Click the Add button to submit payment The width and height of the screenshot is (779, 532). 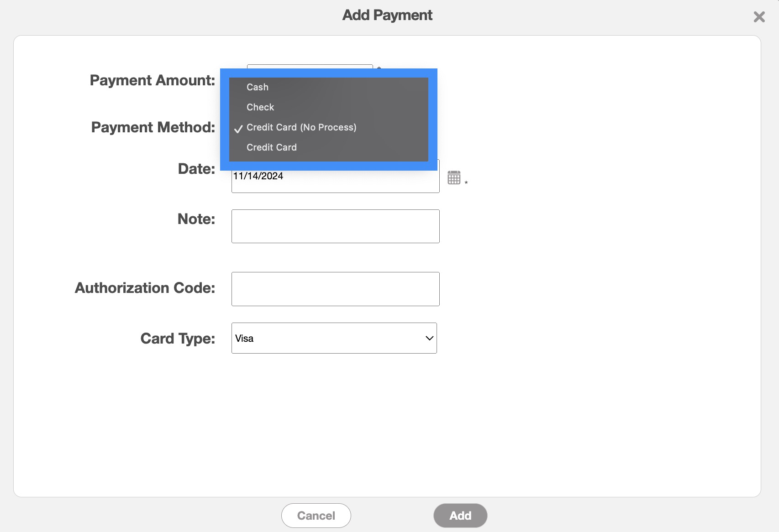(460, 516)
